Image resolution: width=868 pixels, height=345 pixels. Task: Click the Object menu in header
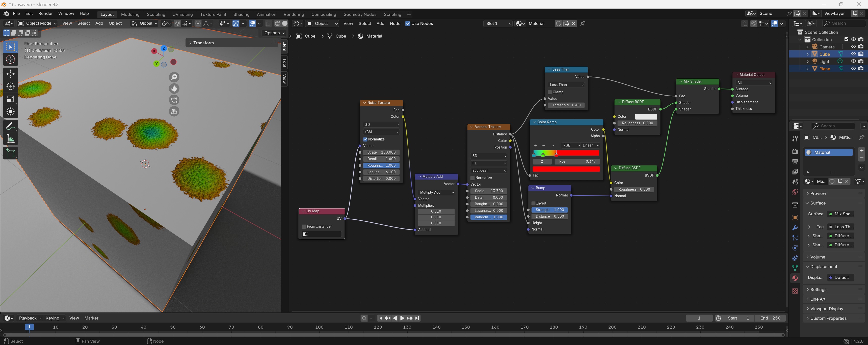pyautogui.click(x=115, y=23)
